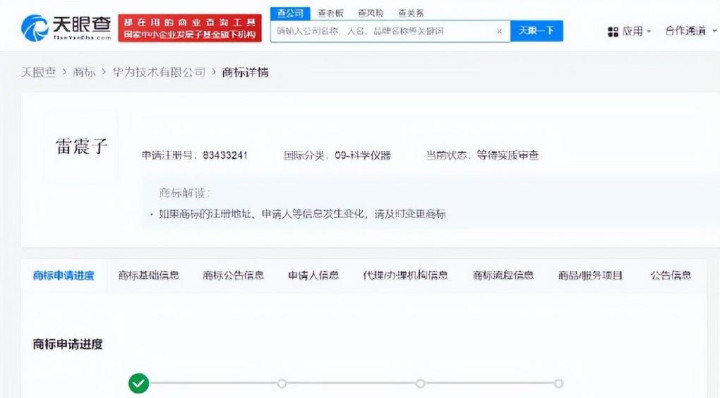Expand the 合作通道 dropdown
Viewport: 720px width, 398px height.
point(691,31)
